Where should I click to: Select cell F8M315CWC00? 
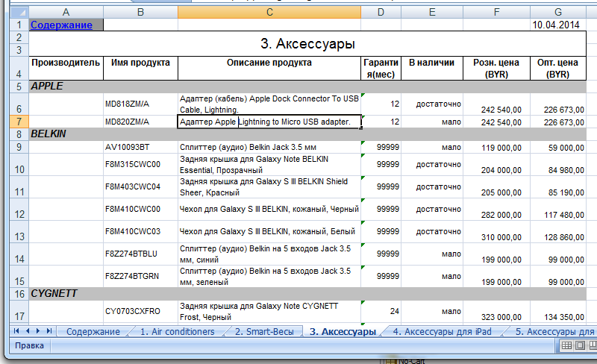point(140,165)
